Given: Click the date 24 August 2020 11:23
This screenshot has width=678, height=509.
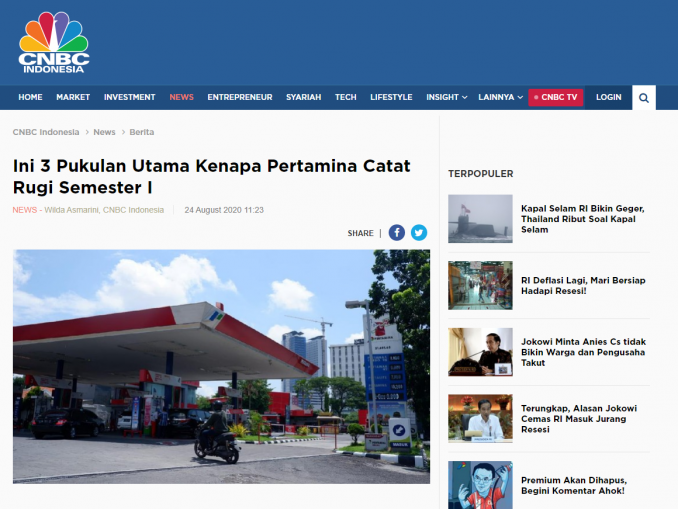Looking at the screenshot, I should coord(224,210).
